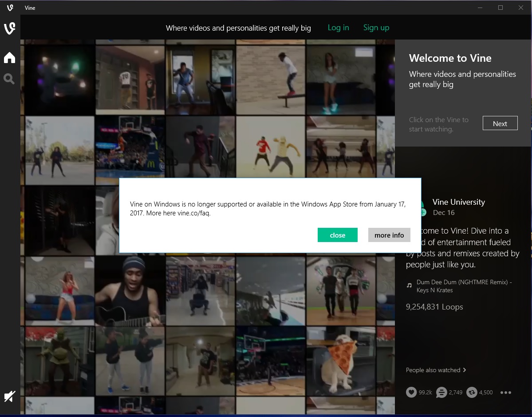Screen dimensions: 532x417
Task: Click the Vine logo in the sidebar
Action: 9,28
